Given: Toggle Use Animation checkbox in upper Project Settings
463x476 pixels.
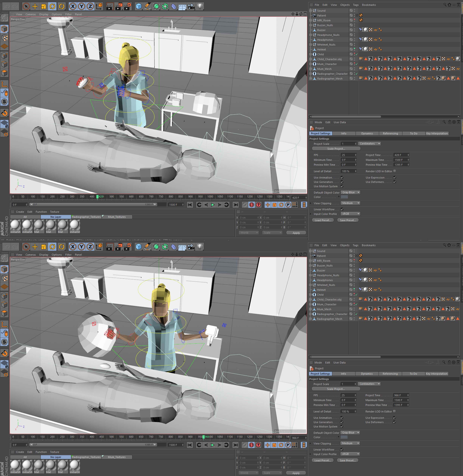Looking at the screenshot, I should (x=342, y=178).
